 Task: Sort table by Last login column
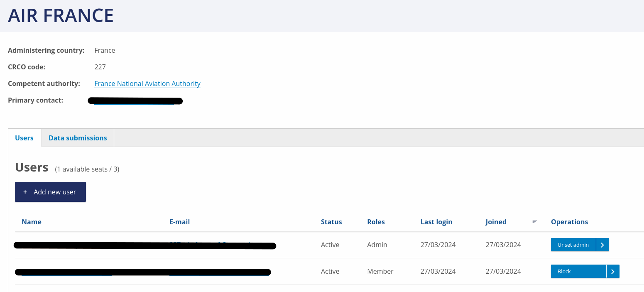[436, 222]
